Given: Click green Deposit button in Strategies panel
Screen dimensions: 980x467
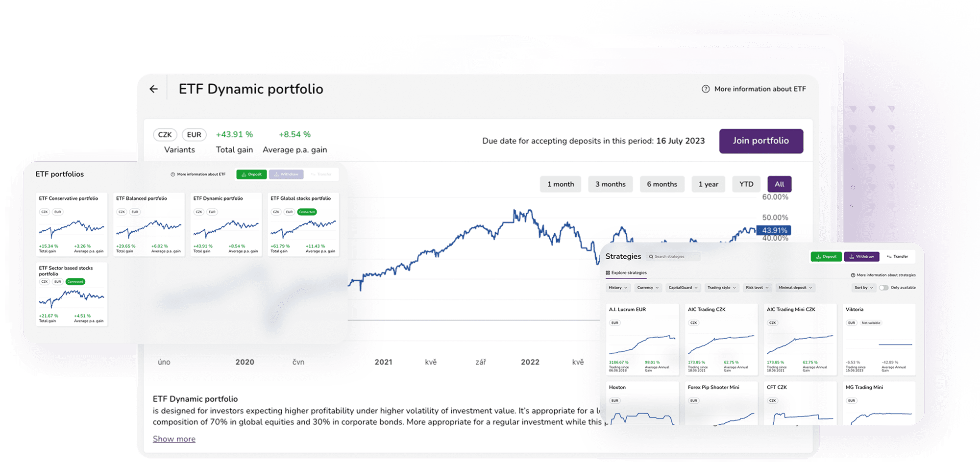Looking at the screenshot, I should tap(826, 256).
